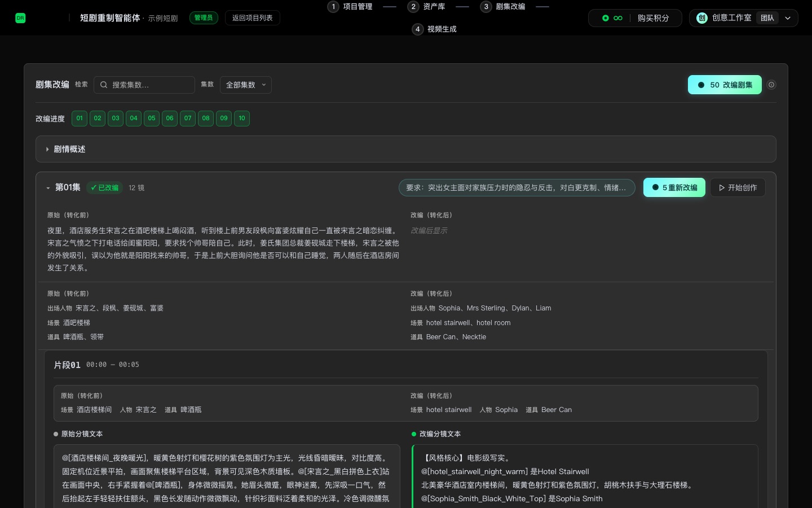This screenshot has height=508, width=812.
Task: Collapse the 第01集 section
Action: tap(48, 188)
